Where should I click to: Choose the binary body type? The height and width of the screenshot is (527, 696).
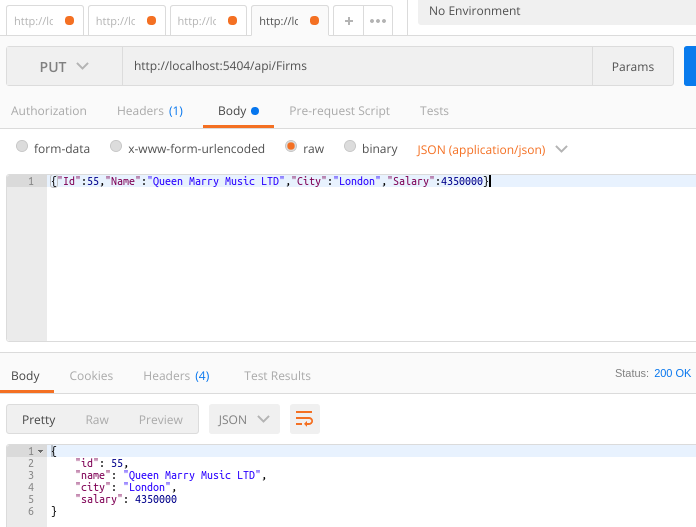[350, 147]
